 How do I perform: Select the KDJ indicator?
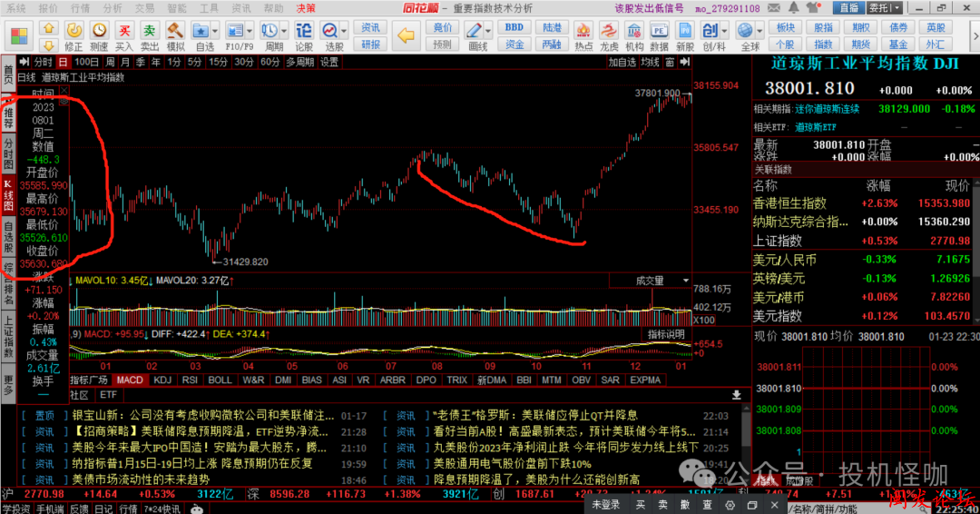162,380
